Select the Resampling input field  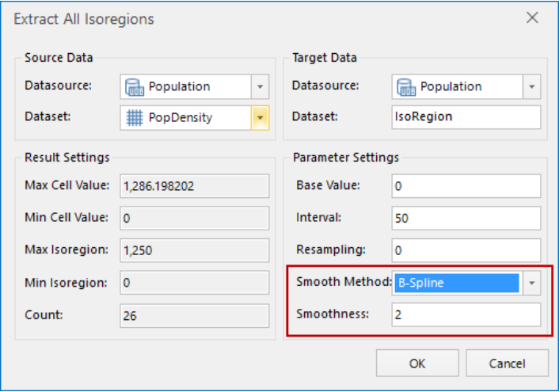466,250
